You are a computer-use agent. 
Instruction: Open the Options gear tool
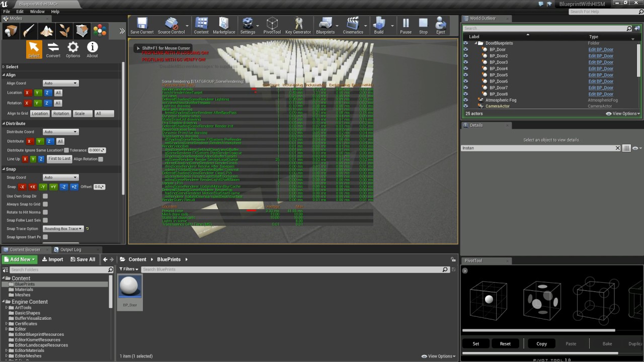click(73, 50)
